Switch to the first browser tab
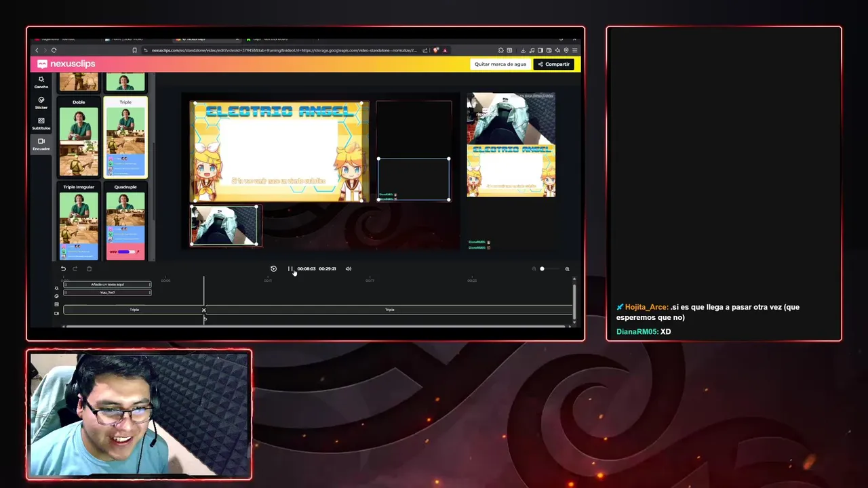This screenshot has width=868, height=488. click(x=66, y=39)
